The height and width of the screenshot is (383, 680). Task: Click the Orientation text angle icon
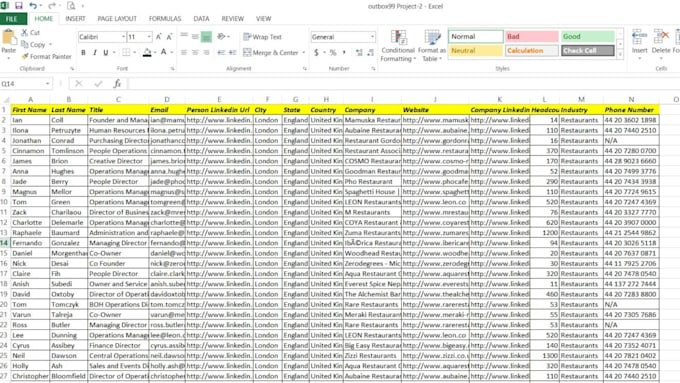click(221, 37)
